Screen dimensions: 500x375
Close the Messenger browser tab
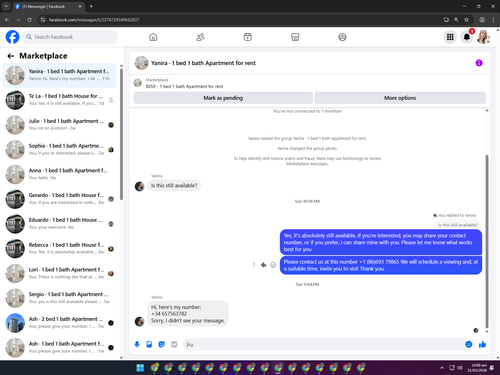80,6
